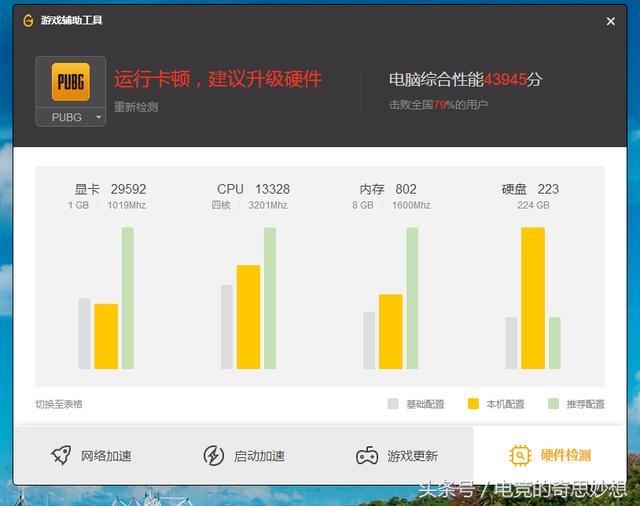Click the 8 GB memory size text
The height and width of the screenshot is (506, 640).
click(x=363, y=205)
